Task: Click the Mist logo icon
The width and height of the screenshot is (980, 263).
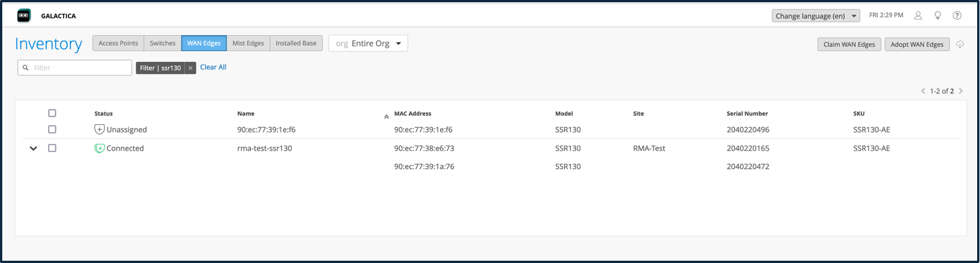Action: 24,16
